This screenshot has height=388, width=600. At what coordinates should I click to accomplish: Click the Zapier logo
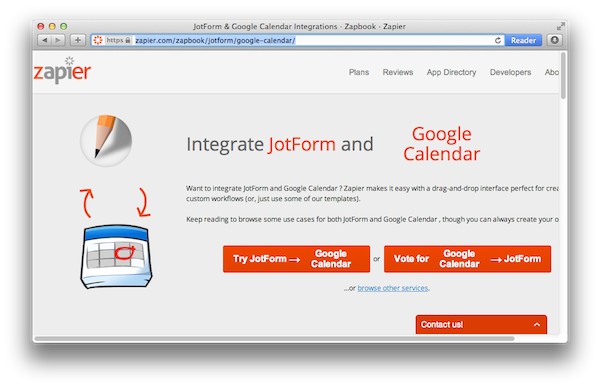(x=62, y=70)
